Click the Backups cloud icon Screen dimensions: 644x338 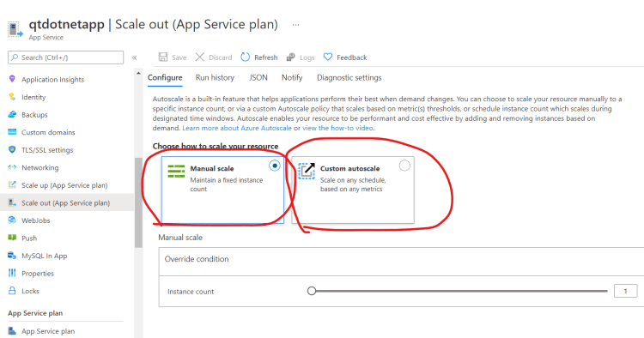point(12,114)
